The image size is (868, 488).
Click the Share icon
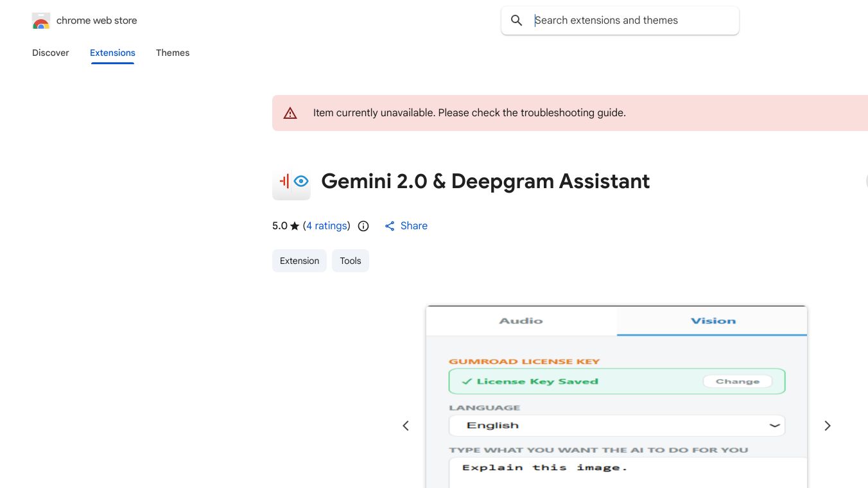390,225
